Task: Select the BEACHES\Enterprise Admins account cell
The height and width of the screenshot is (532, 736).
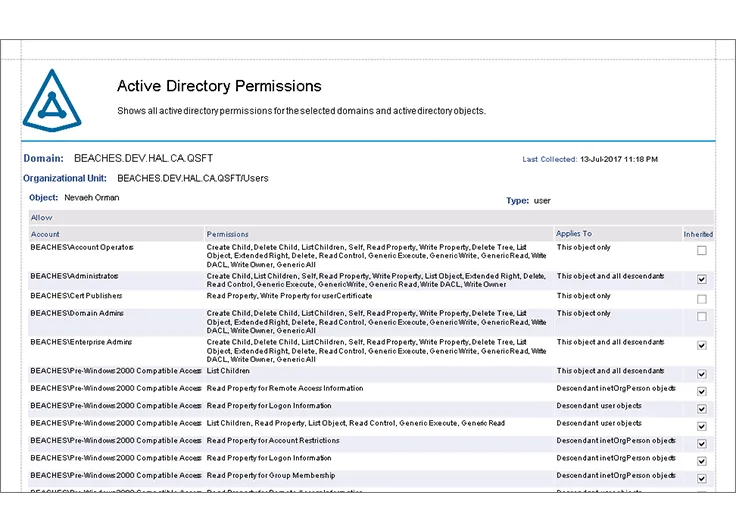Action: pos(81,342)
